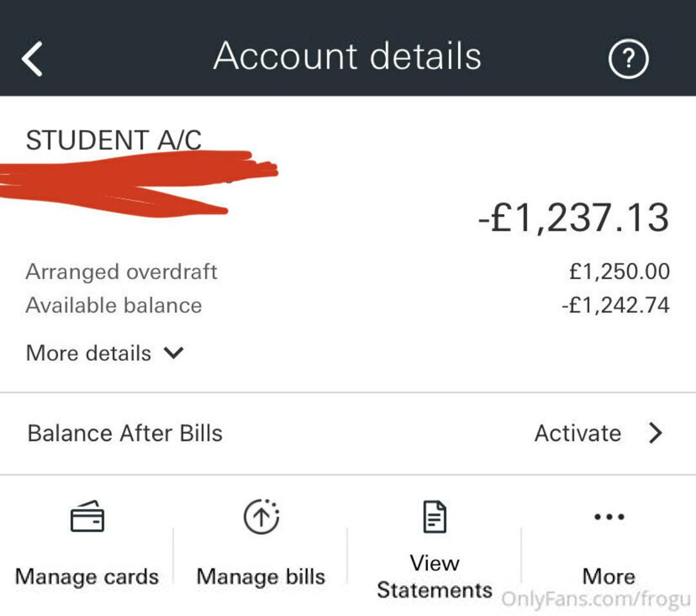
Task: Tap the Manage bills circular arrow icon
Action: tap(261, 517)
